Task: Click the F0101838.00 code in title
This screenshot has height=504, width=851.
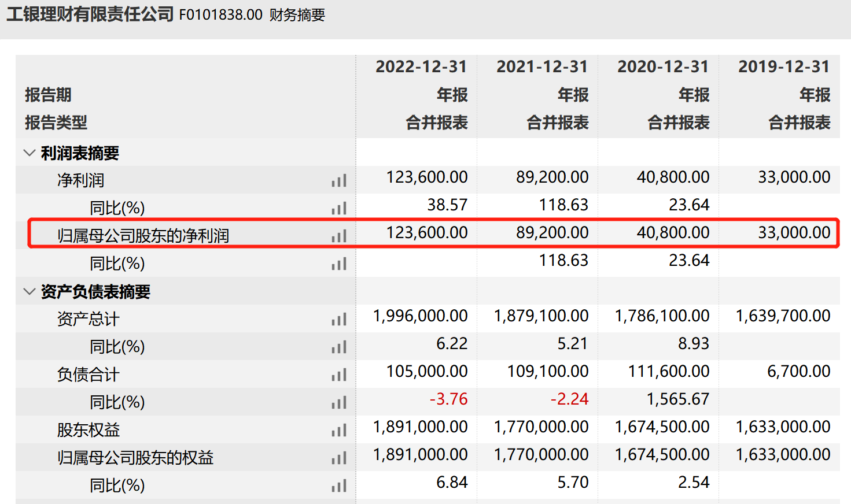Action: tap(221, 14)
